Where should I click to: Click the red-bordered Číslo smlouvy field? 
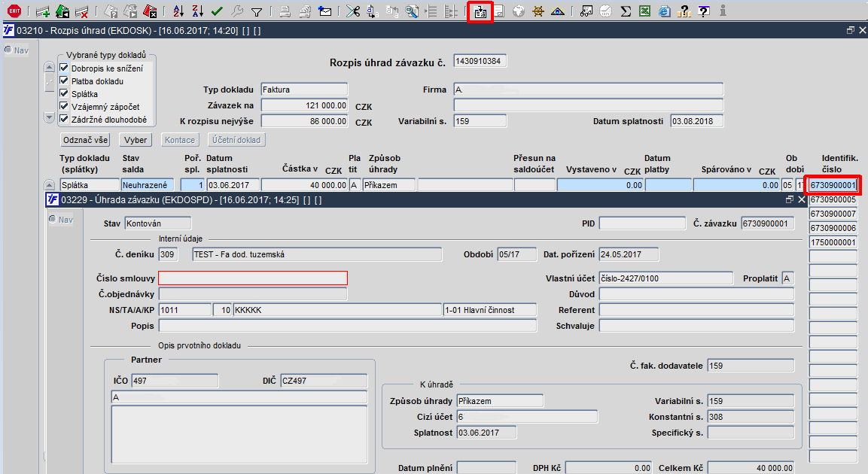253,278
